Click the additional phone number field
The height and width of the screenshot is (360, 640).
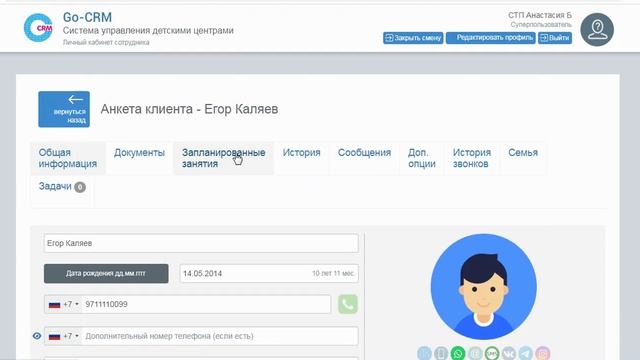point(220,336)
